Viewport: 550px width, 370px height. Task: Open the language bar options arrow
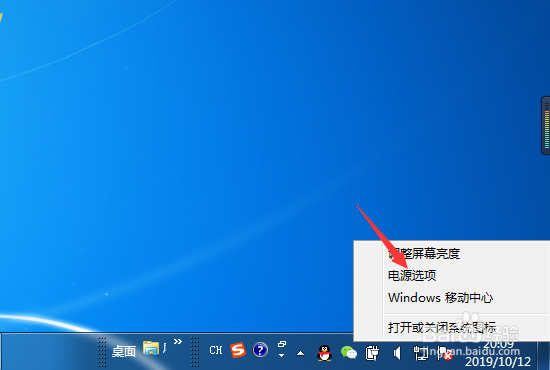click(x=281, y=355)
